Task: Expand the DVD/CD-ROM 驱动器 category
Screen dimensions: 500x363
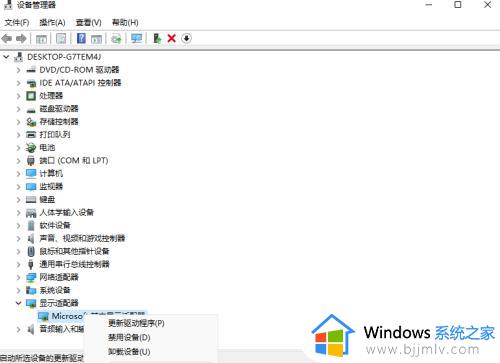Action: (18, 70)
